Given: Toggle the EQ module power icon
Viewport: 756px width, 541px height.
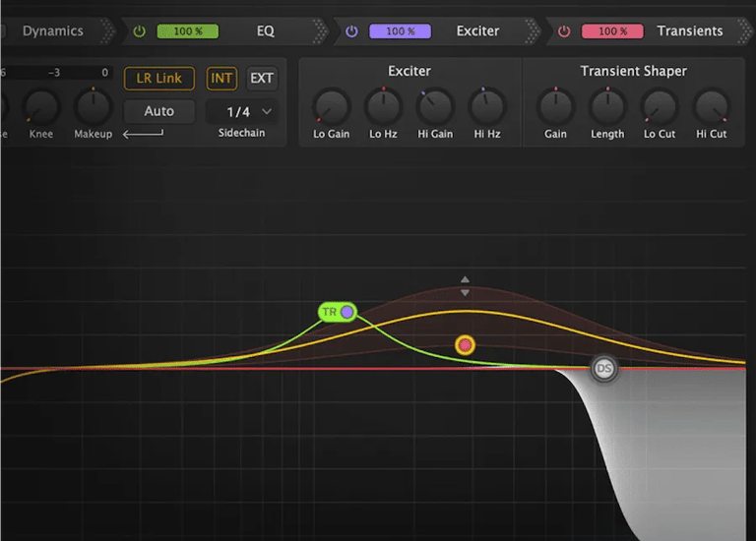Looking at the screenshot, I should coord(140,31).
